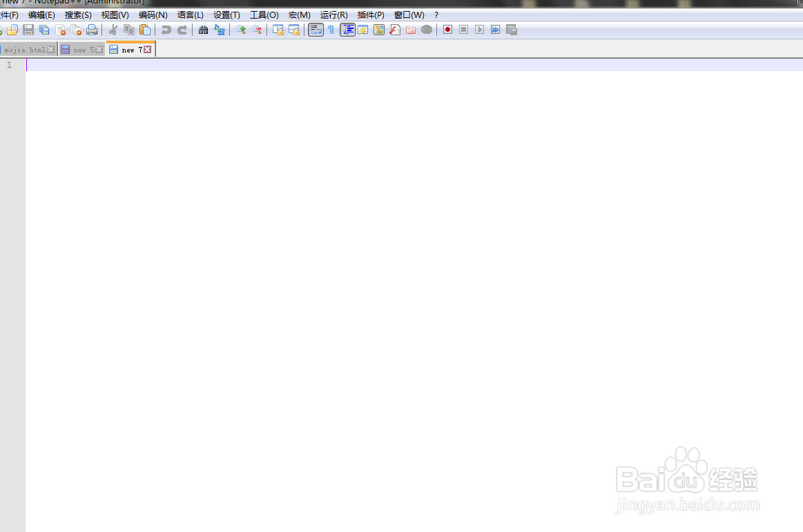Image resolution: width=803 pixels, height=532 pixels.
Task: Paste from the clipboard
Action: (x=144, y=30)
